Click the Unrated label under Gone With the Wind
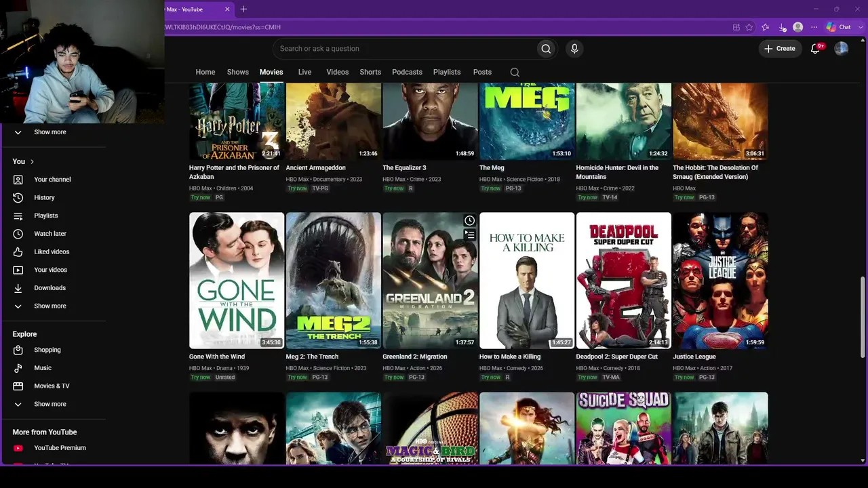 coord(225,378)
